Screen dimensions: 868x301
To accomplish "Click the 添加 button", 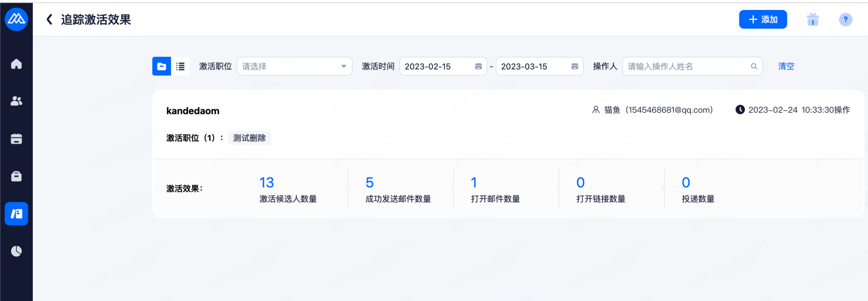I will pyautogui.click(x=763, y=19).
